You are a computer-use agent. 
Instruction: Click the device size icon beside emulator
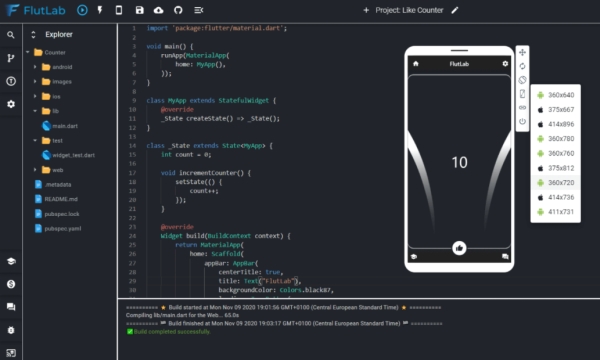coord(522,94)
